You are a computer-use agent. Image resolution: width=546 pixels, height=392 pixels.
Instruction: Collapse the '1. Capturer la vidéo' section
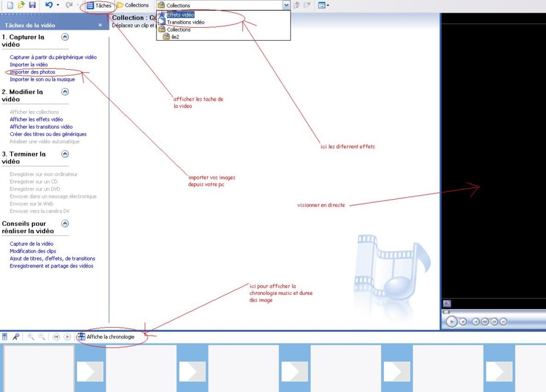[65, 37]
